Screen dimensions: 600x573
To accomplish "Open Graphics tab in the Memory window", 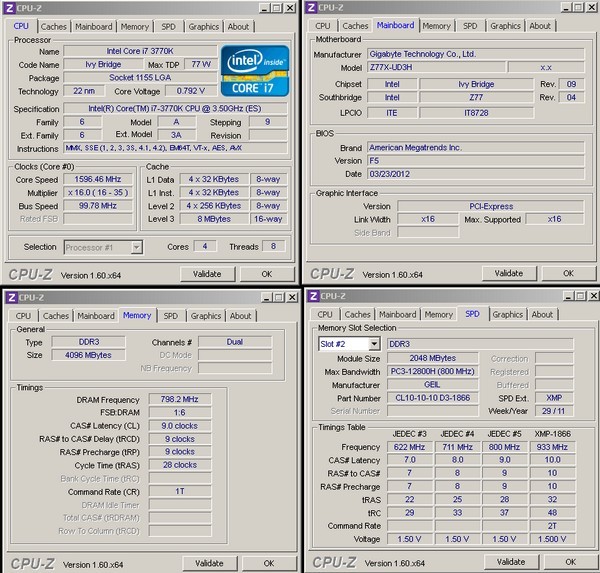I will 206,316.
